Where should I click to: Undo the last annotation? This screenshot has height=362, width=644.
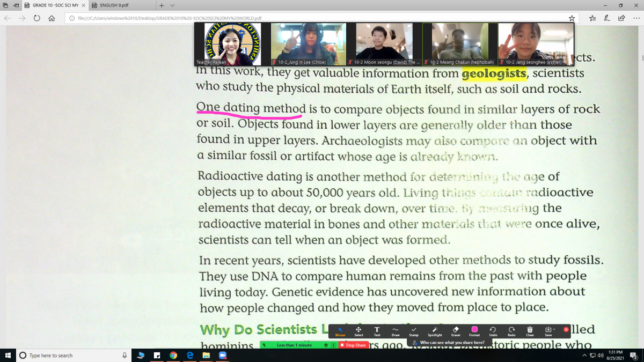(x=493, y=331)
